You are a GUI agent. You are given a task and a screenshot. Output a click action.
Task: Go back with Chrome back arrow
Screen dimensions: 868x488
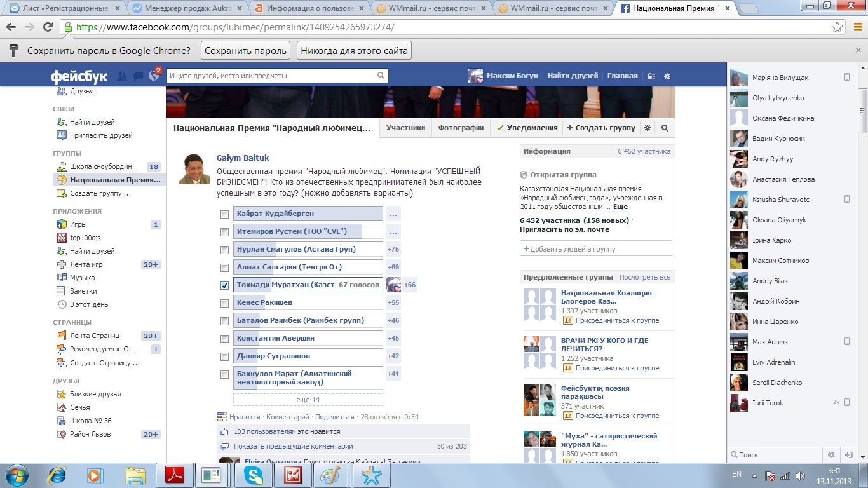11,27
